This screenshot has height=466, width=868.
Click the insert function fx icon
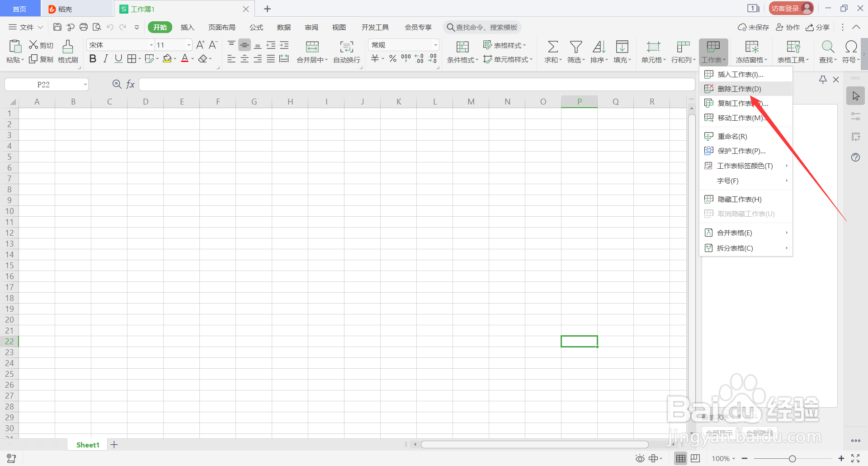click(x=130, y=84)
